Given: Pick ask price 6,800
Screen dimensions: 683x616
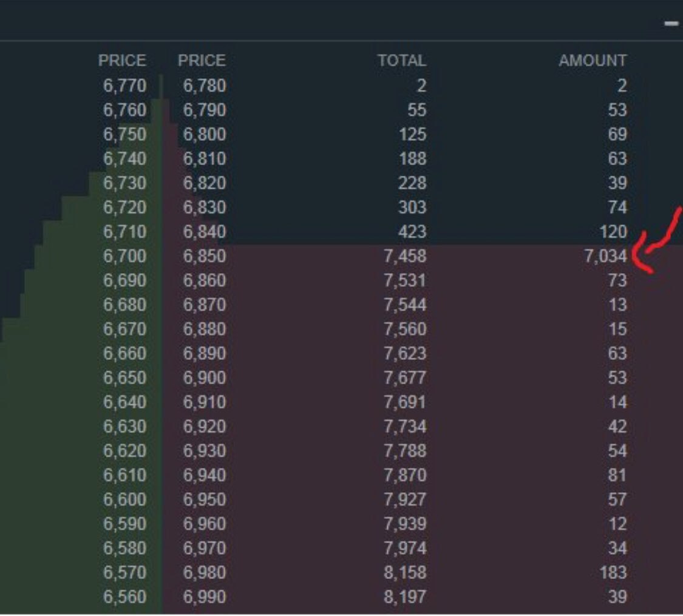Looking at the screenshot, I should point(205,135).
